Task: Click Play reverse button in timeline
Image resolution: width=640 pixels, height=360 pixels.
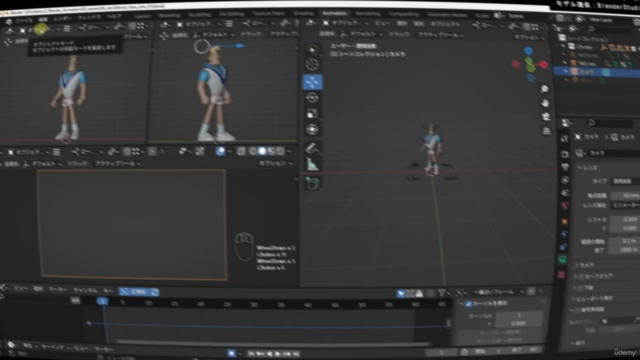Action: (269, 354)
